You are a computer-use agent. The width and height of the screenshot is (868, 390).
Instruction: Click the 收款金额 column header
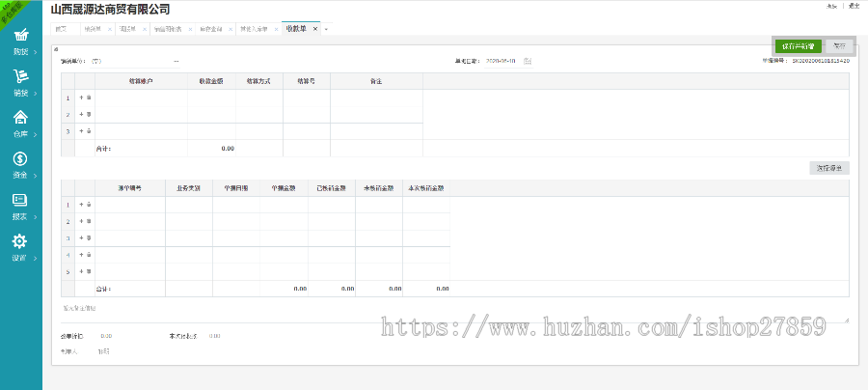pos(212,81)
